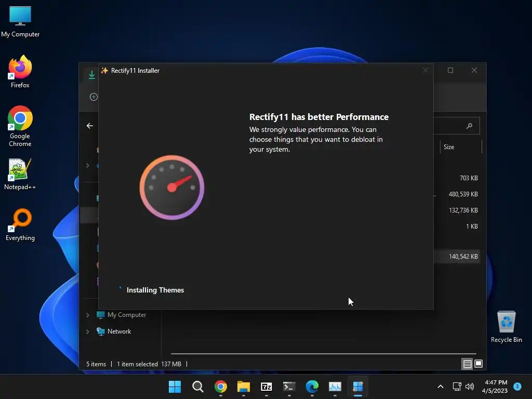Screen dimensions: 532x399
Task: Open the volume tray icon
Action: tap(470, 387)
